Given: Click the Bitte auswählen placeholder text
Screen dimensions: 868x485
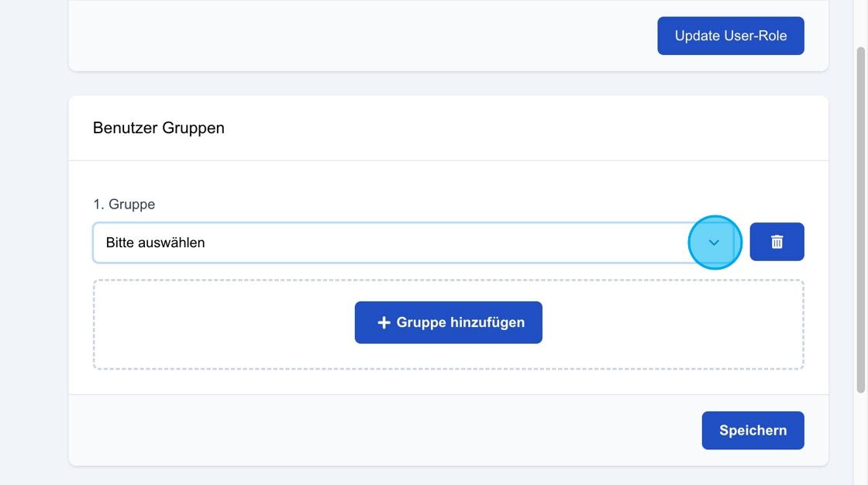Looking at the screenshot, I should coord(156,242).
